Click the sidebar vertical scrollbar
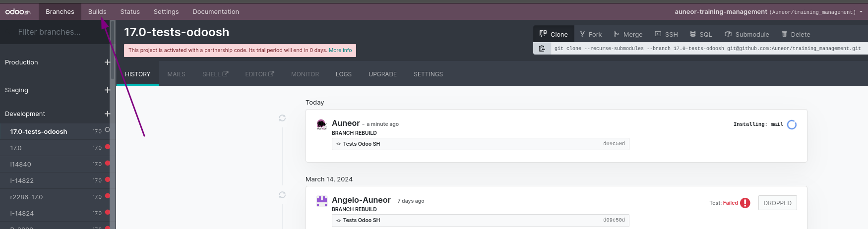The width and height of the screenshot is (868, 229). click(113, 50)
